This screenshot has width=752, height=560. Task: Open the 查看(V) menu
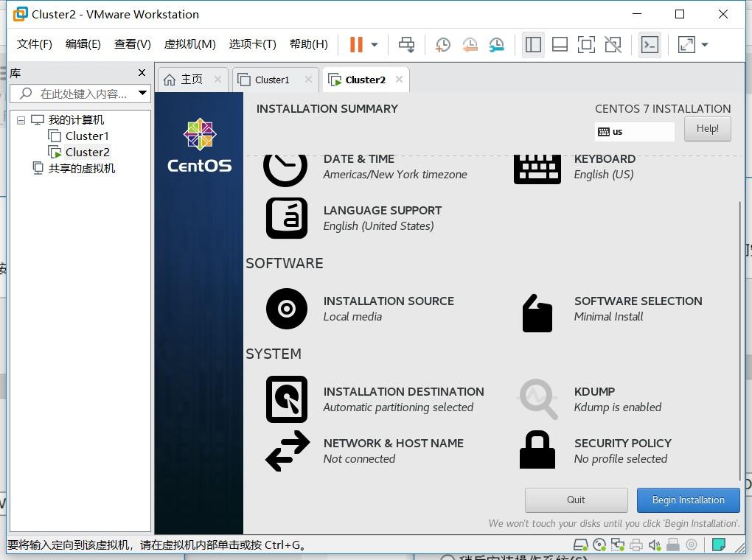click(133, 44)
